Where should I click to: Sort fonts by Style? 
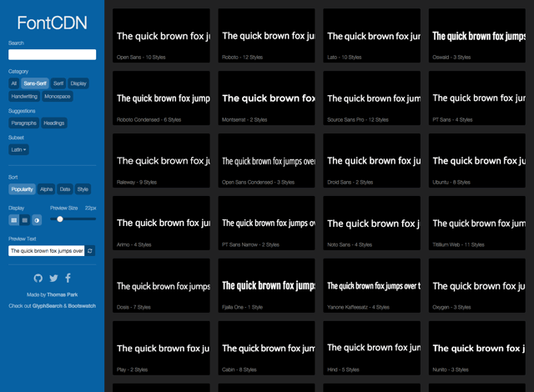click(83, 189)
